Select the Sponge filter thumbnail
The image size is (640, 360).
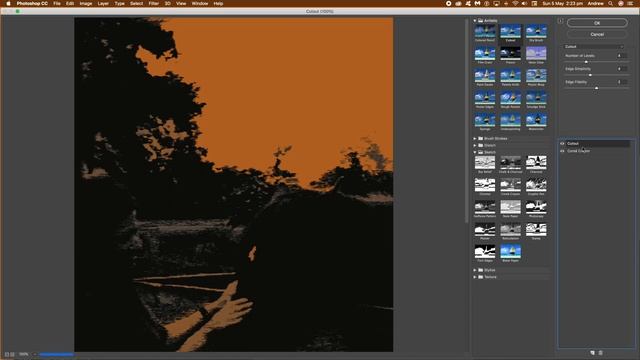tap(485, 120)
